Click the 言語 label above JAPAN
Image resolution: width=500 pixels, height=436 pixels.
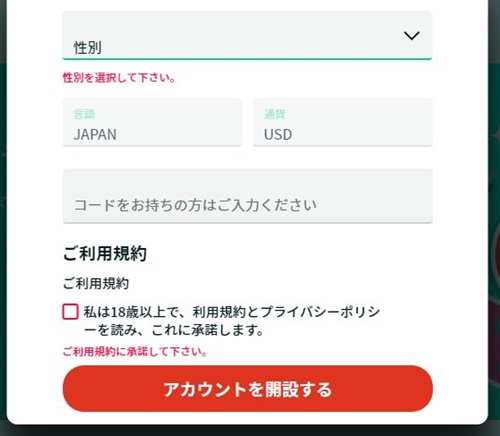84,114
